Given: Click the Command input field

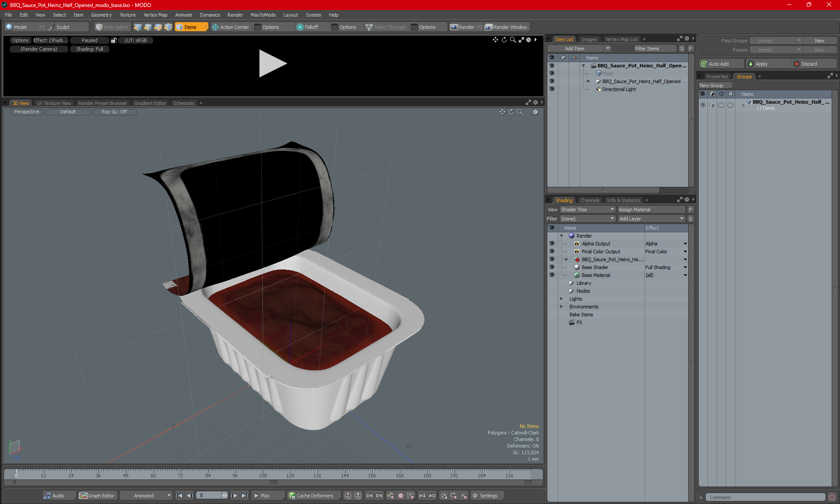Looking at the screenshot, I should tap(766, 497).
